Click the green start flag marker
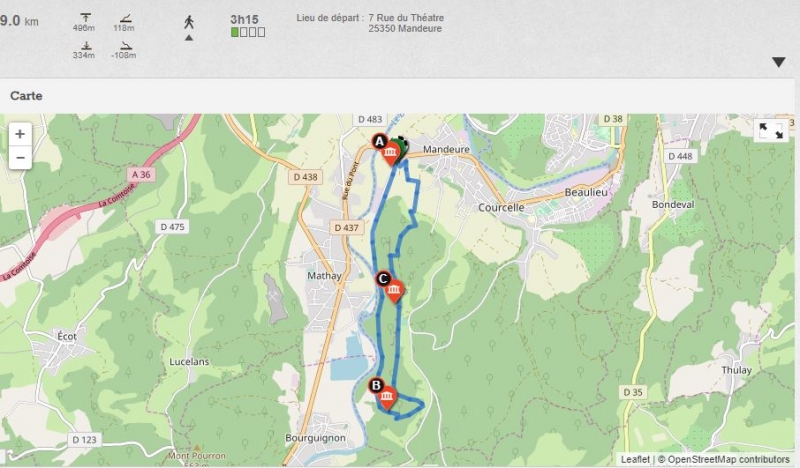The width and height of the screenshot is (800, 468). [x=403, y=147]
